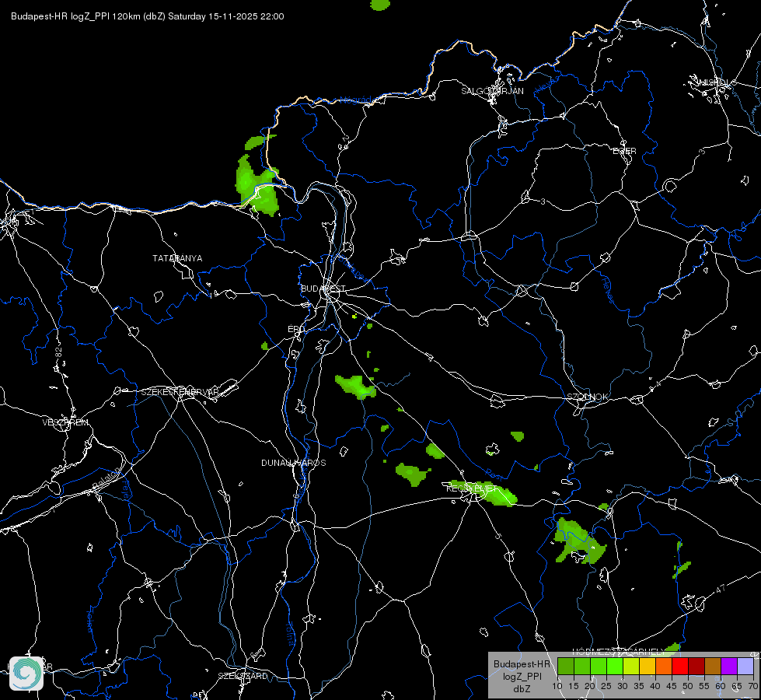761x700 pixels.
Task: Click the blue Balaton lake label
Action: click(x=105, y=478)
